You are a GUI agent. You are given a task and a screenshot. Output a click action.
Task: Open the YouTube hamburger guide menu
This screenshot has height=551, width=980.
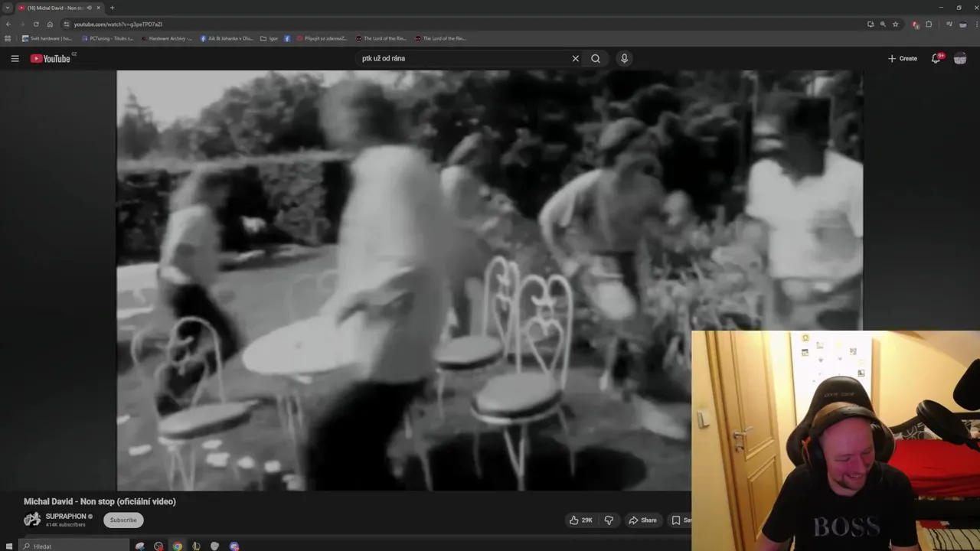pyautogui.click(x=15, y=58)
